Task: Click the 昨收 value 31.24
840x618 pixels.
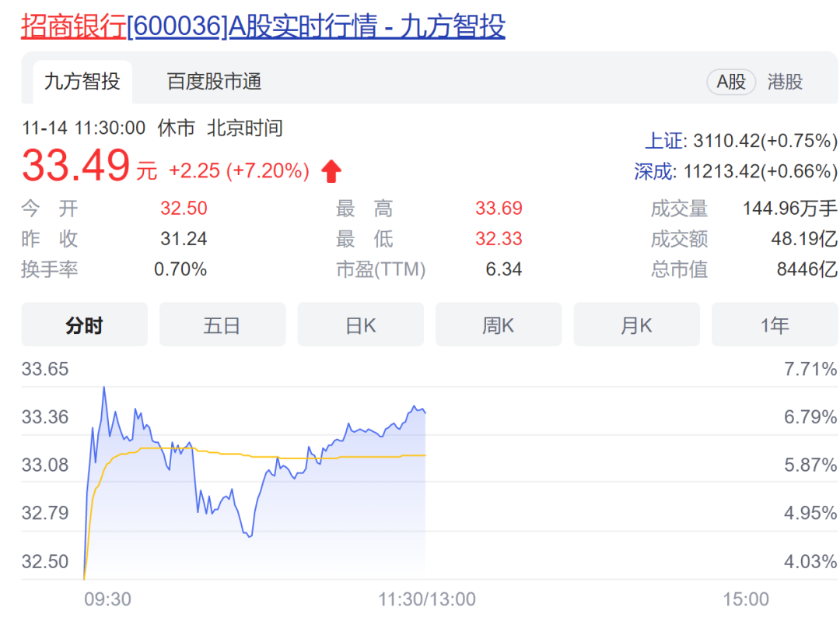Action: pyautogui.click(x=184, y=238)
